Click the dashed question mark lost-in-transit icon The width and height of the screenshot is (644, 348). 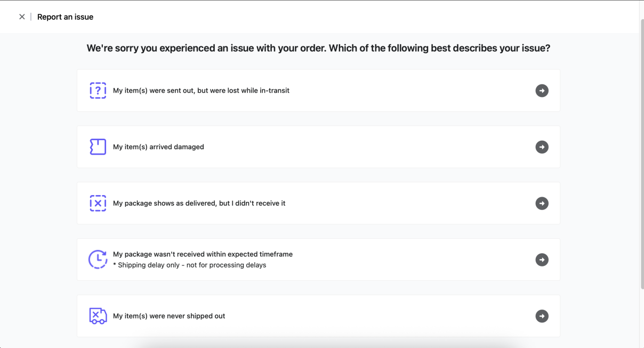pyautogui.click(x=98, y=91)
